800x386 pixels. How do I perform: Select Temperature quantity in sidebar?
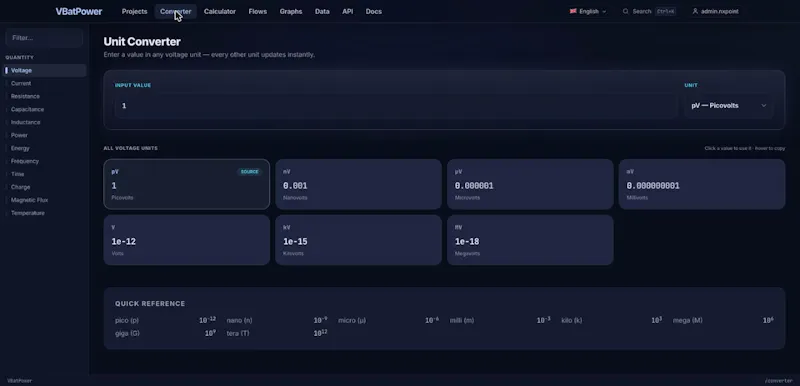tap(45, 213)
